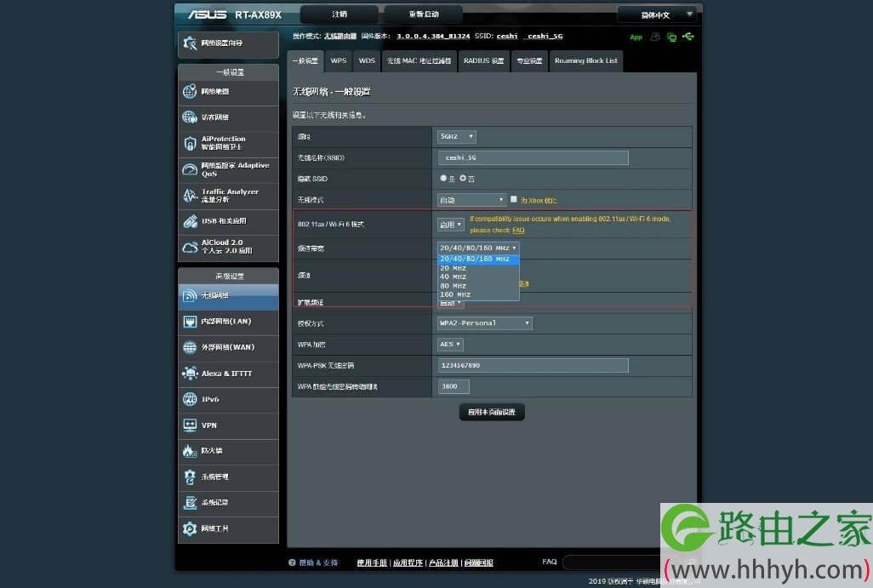This screenshot has height=588, width=873.
Task: Click the ASUS logo in header
Action: coord(207,14)
